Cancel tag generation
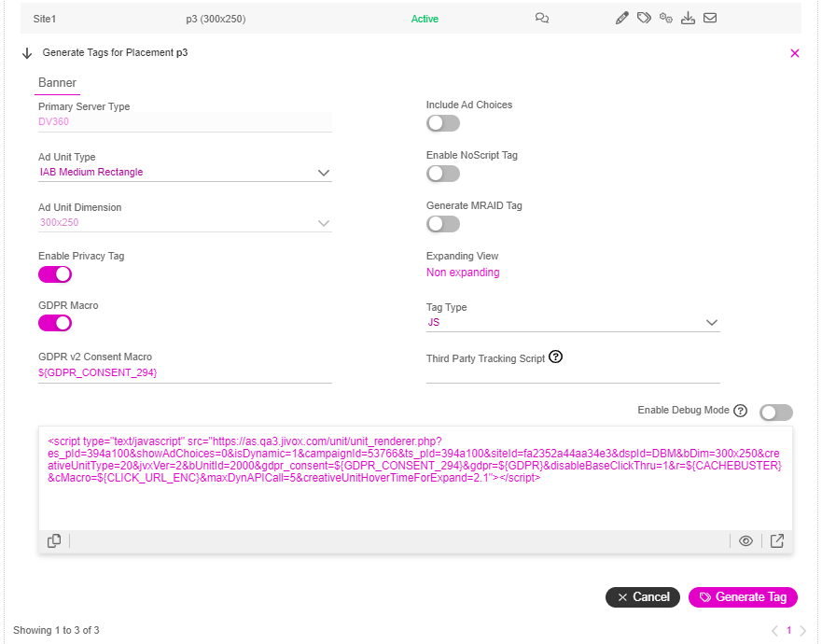822x644 pixels. click(643, 597)
